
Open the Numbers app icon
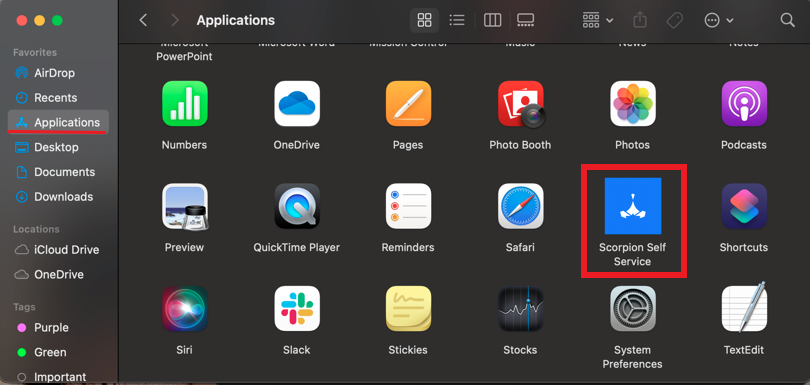click(184, 103)
